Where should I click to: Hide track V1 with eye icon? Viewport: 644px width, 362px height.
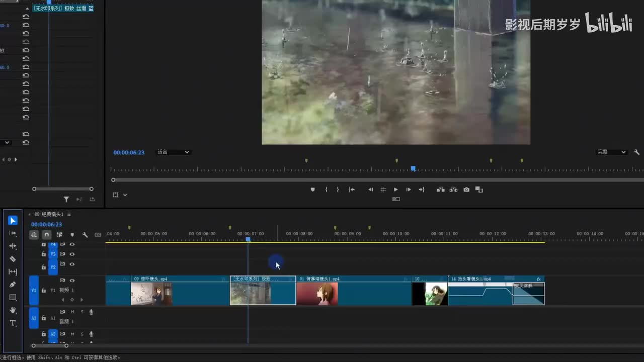72,281
